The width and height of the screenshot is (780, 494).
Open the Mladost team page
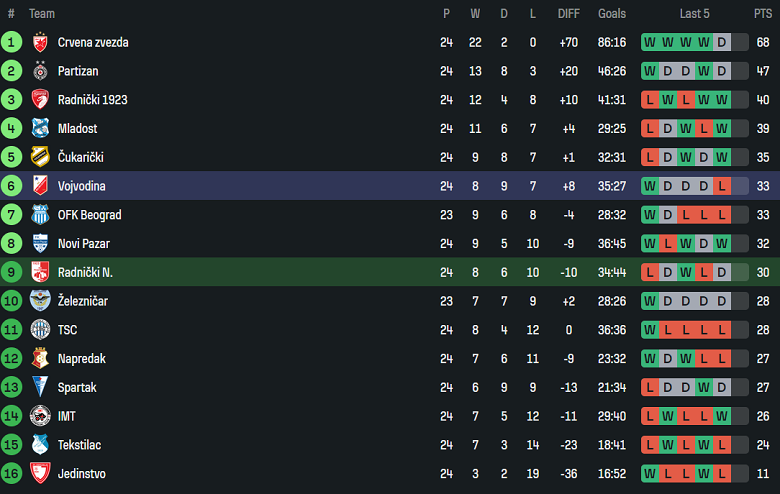point(78,129)
